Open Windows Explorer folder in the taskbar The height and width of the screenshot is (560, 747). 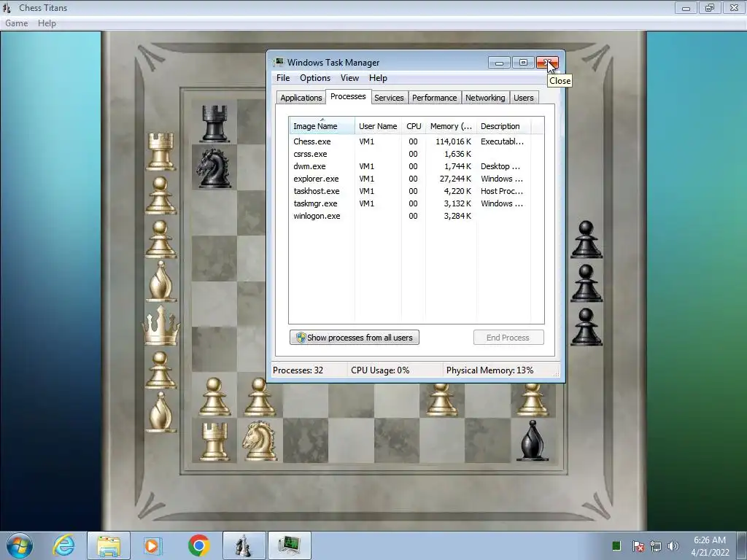(109, 545)
